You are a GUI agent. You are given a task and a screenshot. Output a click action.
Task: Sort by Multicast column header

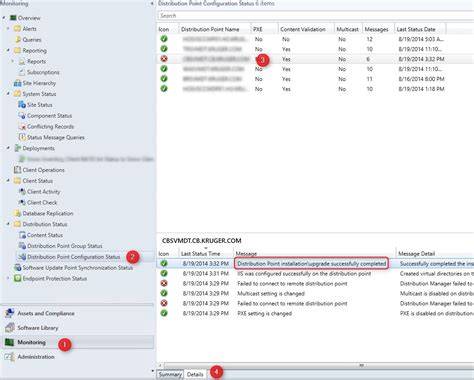[x=348, y=29]
